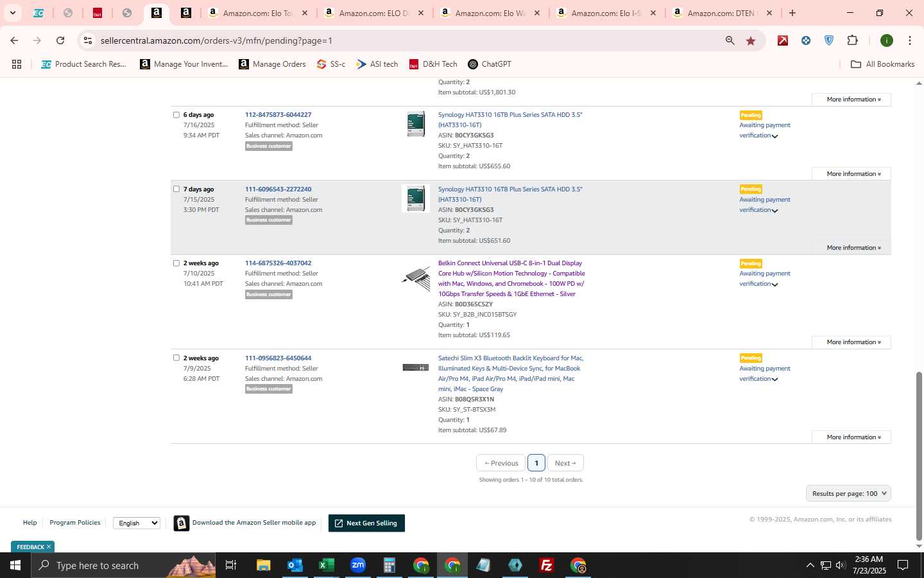The image size is (924, 578).
Task: Open Satechi Slim X3 Bluetooth Keyboard link
Action: coord(511,374)
